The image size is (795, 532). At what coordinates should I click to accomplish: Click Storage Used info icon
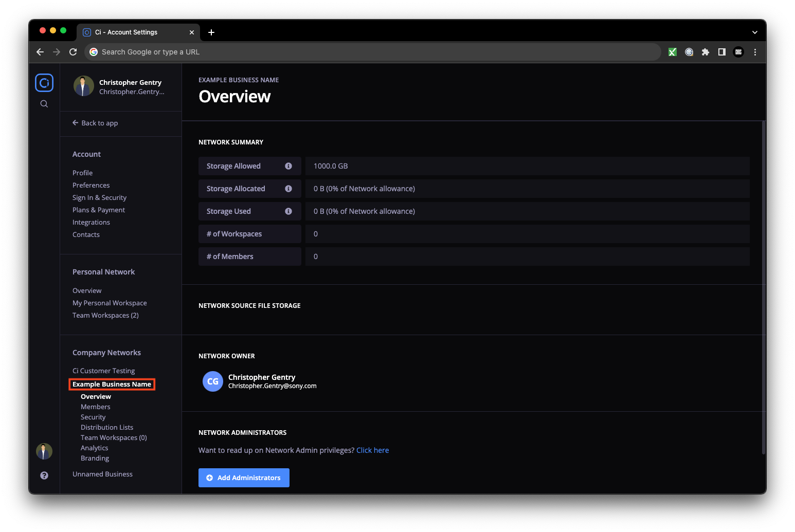pyautogui.click(x=288, y=211)
